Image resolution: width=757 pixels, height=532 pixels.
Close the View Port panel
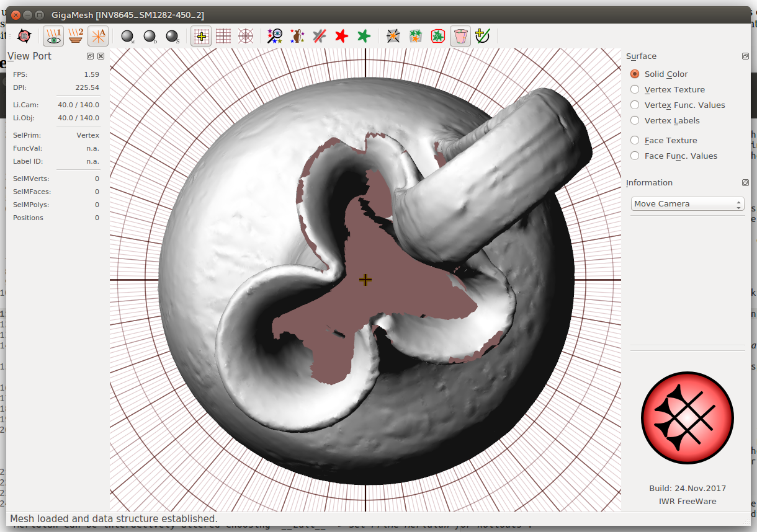101,56
